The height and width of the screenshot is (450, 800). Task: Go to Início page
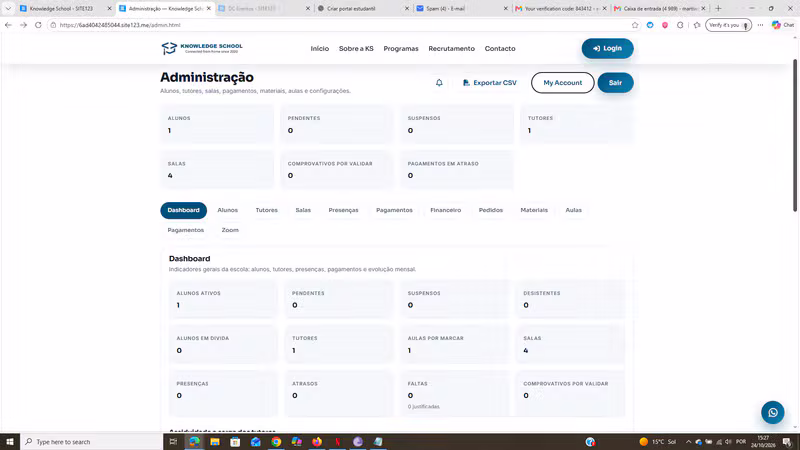[320, 48]
